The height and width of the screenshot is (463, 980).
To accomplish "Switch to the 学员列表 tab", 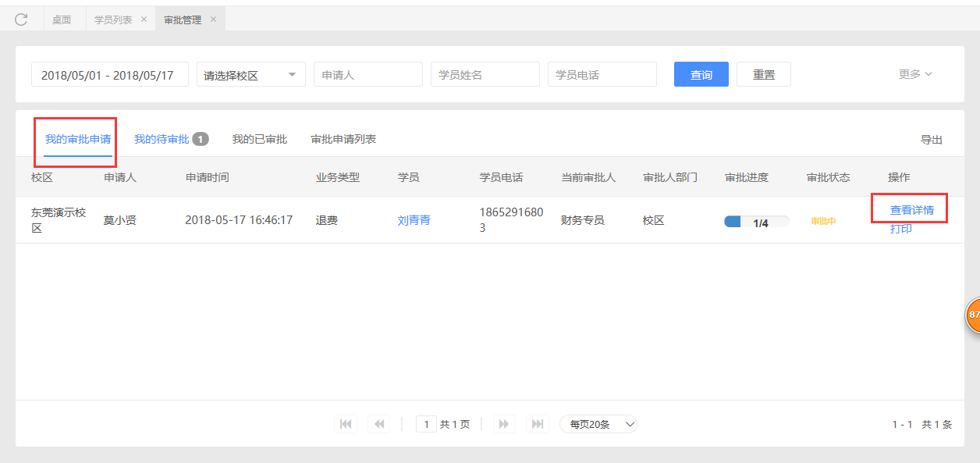I will pyautogui.click(x=113, y=20).
